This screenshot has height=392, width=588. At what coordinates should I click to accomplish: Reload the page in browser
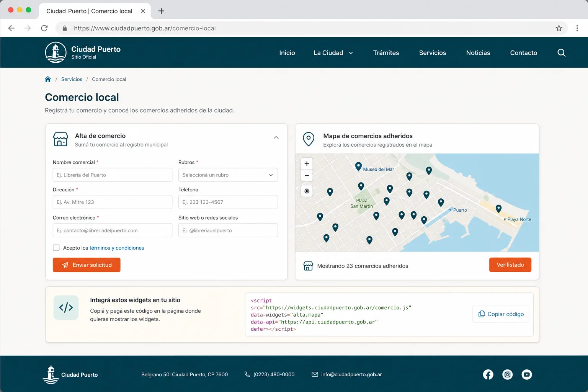(x=44, y=28)
